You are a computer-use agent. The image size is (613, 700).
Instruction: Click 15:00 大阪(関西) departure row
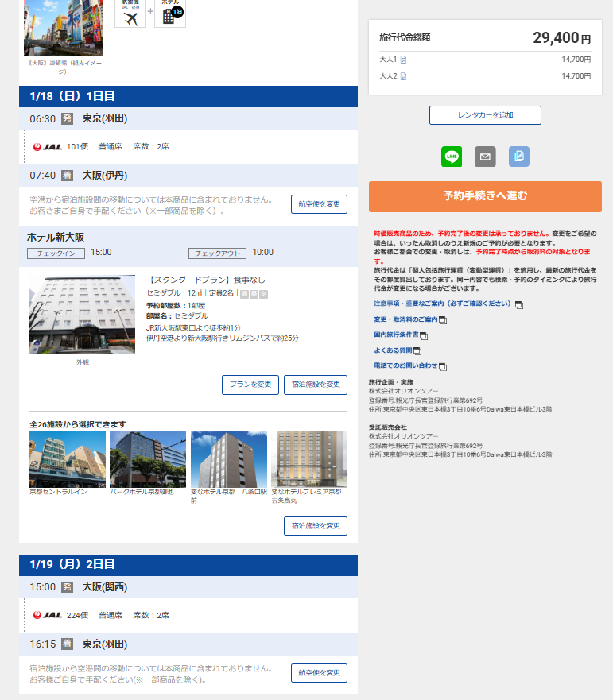tap(188, 587)
